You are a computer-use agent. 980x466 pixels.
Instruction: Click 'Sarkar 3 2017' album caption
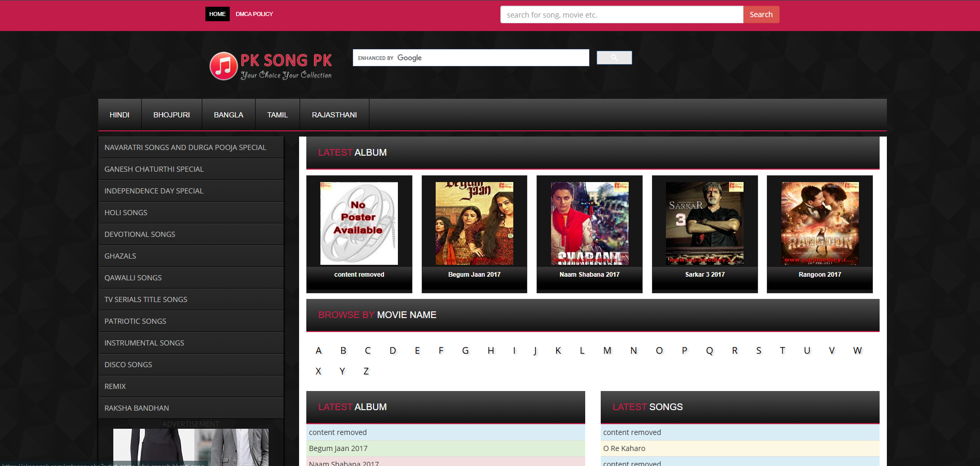(705, 275)
